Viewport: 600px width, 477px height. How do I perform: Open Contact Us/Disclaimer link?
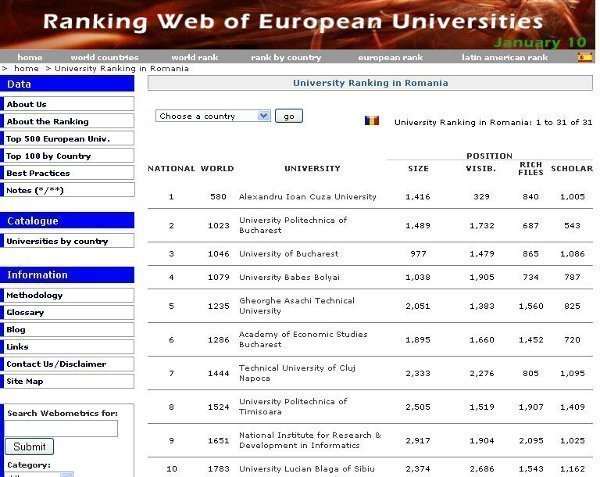coord(69,364)
